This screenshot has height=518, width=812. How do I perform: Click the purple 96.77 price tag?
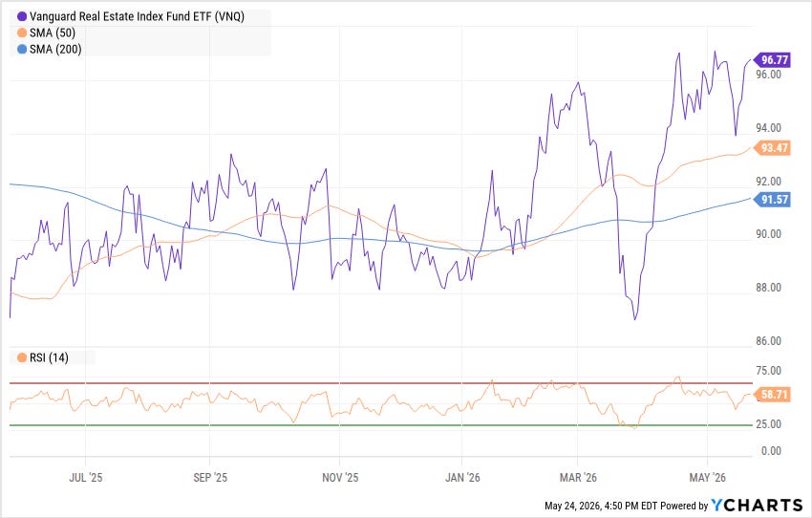772,60
